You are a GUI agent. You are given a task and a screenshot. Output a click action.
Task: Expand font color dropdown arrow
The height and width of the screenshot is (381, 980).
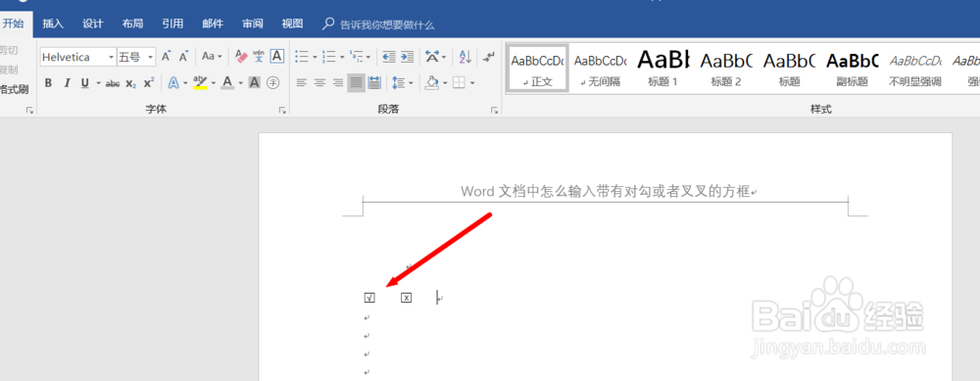[241, 83]
